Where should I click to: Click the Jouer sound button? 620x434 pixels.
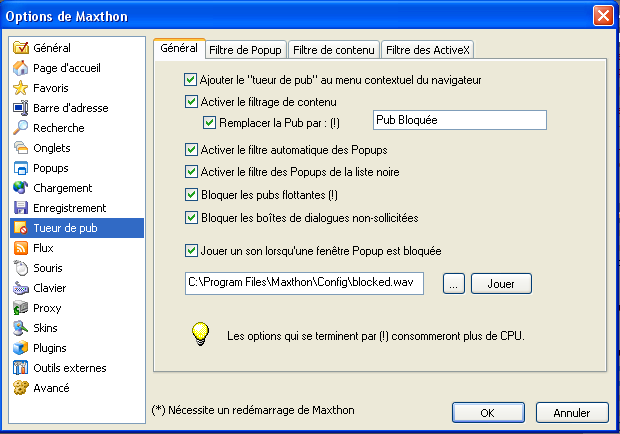point(501,283)
